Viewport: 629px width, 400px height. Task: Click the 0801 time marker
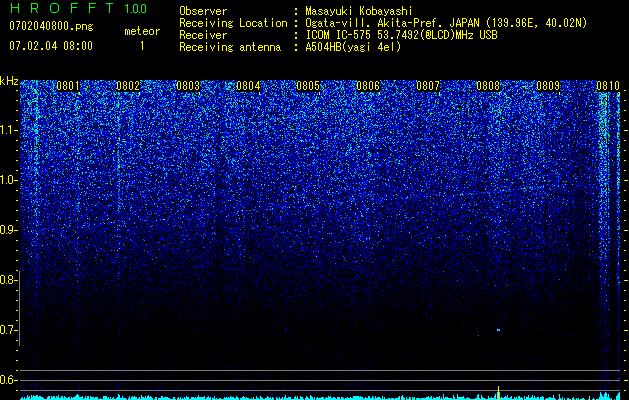click(68, 86)
